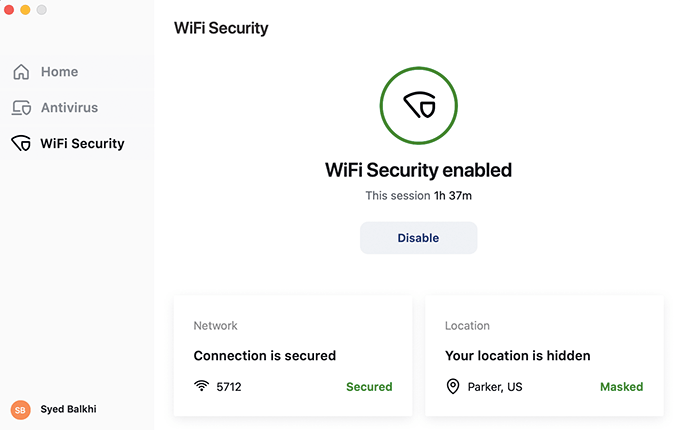
Task: Click the Home house icon in sidebar
Action: click(x=21, y=72)
